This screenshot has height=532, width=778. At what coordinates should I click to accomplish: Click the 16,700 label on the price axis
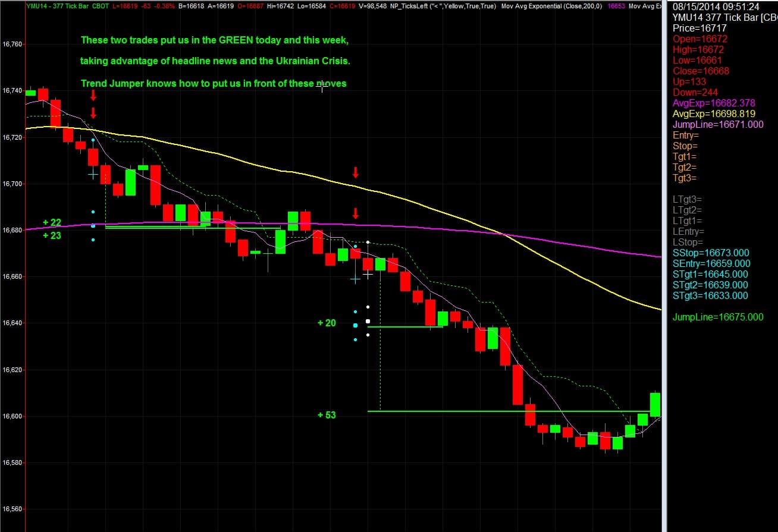point(13,183)
